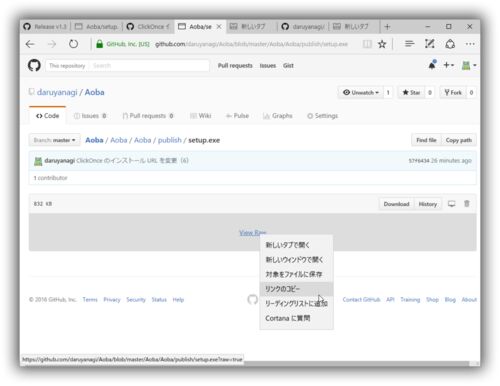This screenshot has height=386, width=500.
Task: Click footer GitHub mark icon
Action: [x=252, y=299]
